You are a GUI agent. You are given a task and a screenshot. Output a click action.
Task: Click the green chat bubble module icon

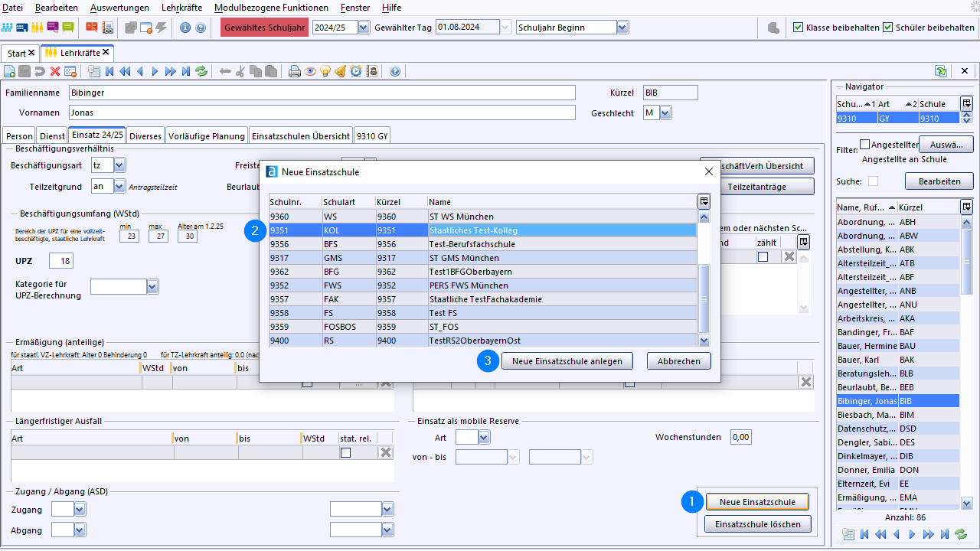click(68, 28)
